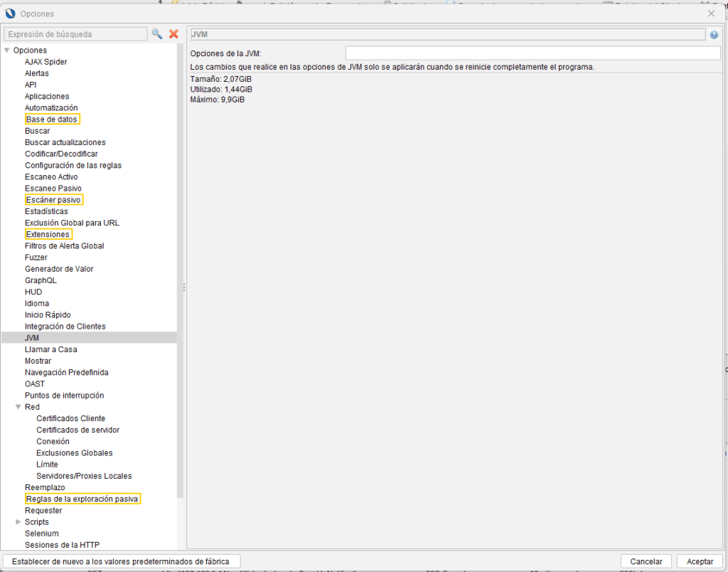The image size is (728, 572).
Task: Open the Extensiones options page
Action: 48,234
